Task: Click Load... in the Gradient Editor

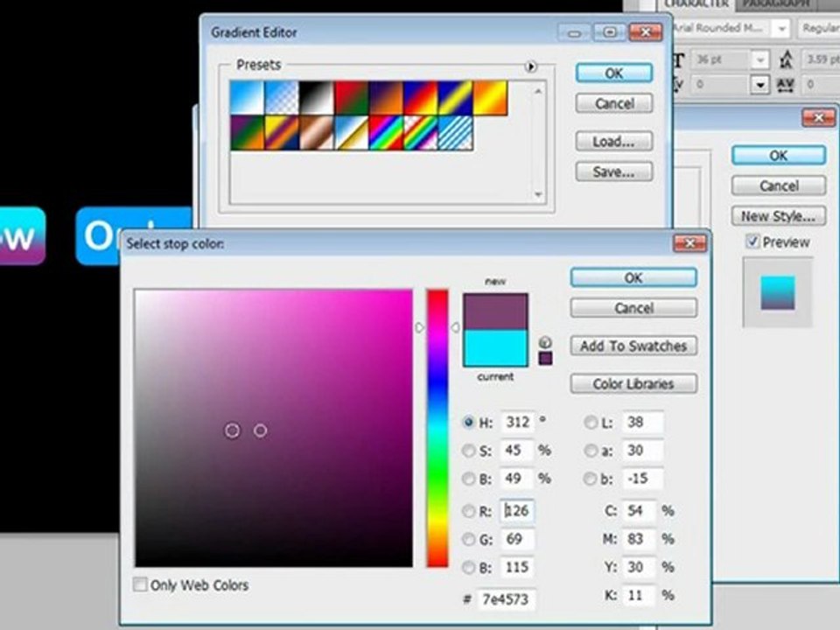Action: [x=614, y=142]
